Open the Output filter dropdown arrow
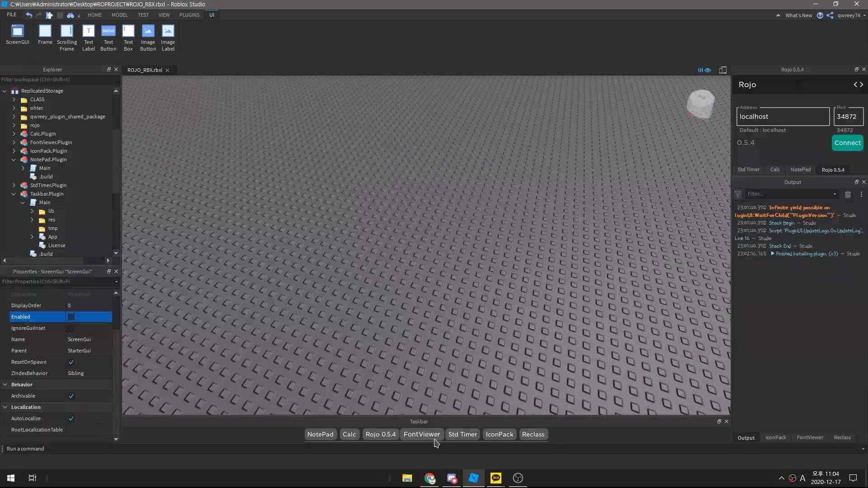The height and width of the screenshot is (488, 868). pyautogui.click(x=835, y=194)
